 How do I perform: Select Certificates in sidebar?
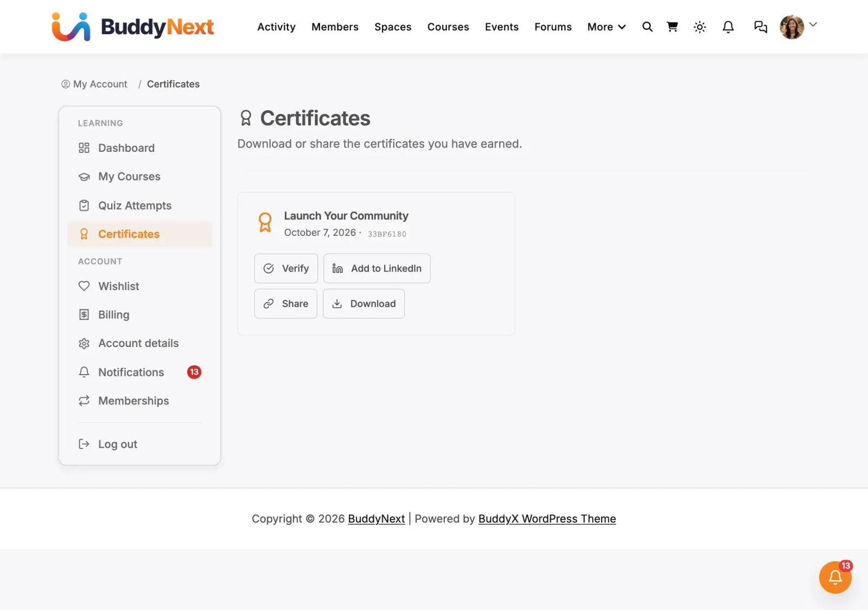coord(139,234)
